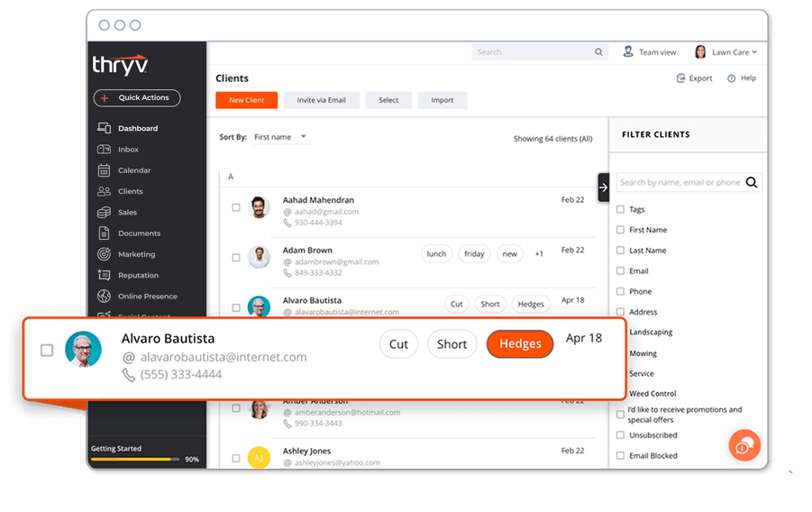Open Online Presence globe icon

click(x=104, y=296)
